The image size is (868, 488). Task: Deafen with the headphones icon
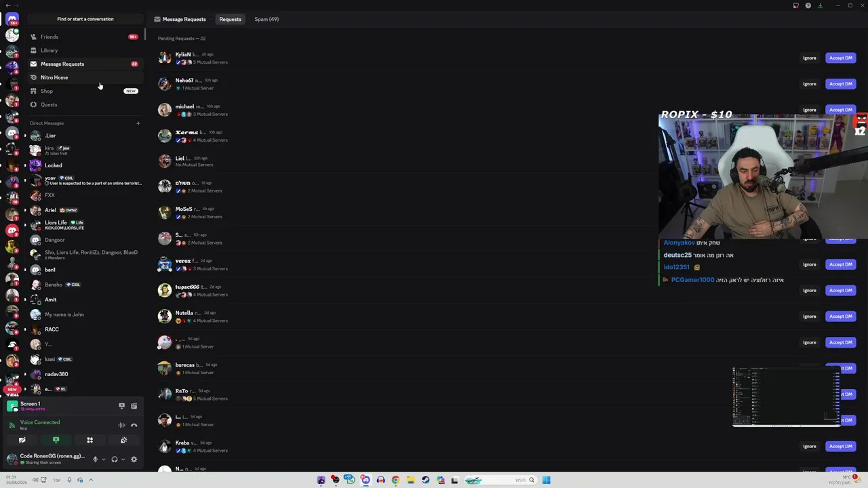[114, 460]
